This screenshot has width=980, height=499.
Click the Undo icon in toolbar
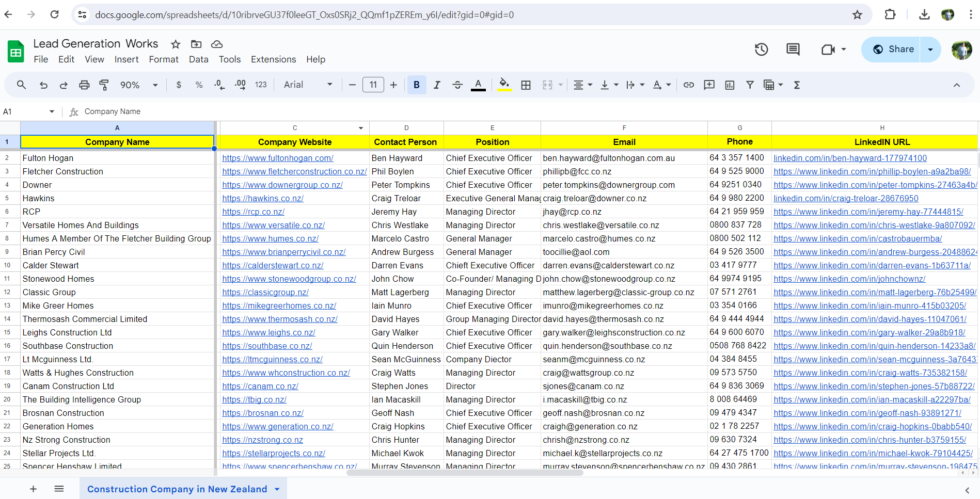pyautogui.click(x=43, y=85)
